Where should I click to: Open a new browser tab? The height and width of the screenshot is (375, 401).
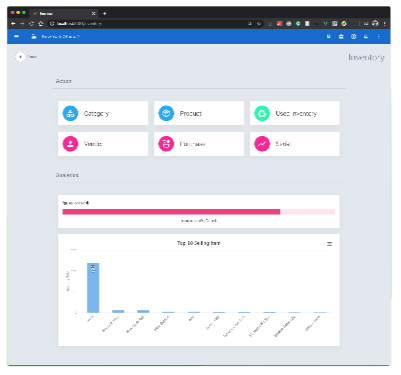(x=104, y=13)
